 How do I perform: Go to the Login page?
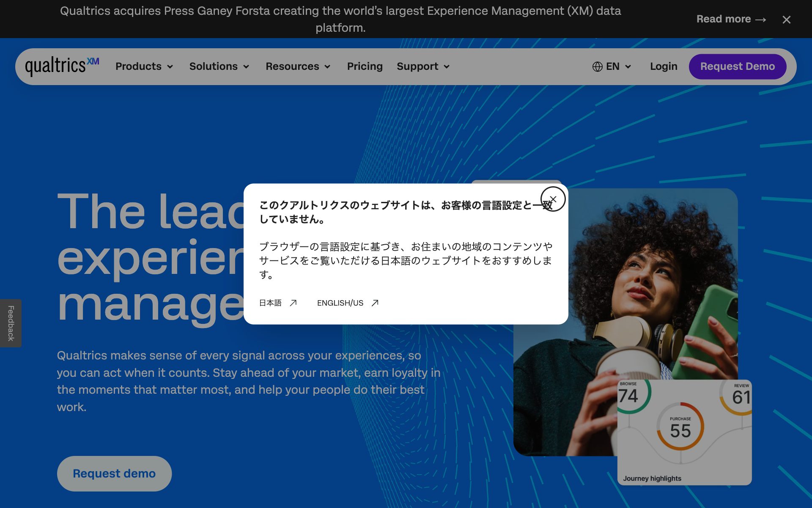(664, 66)
